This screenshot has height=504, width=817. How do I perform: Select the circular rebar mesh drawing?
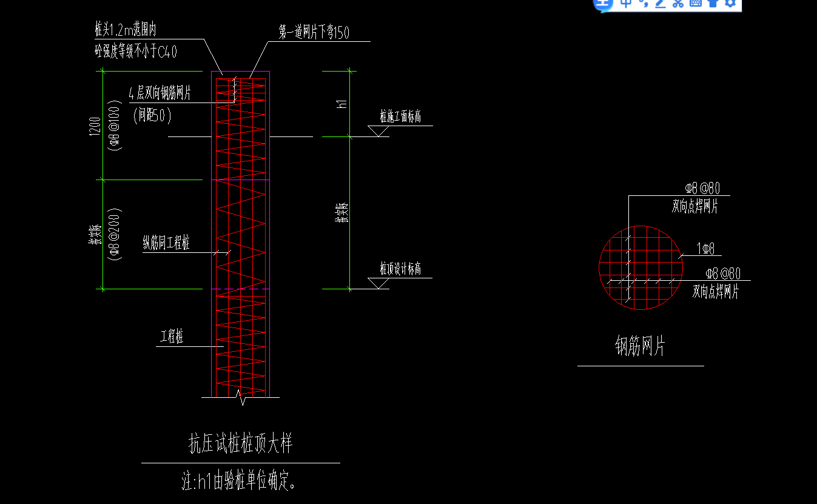click(x=640, y=268)
